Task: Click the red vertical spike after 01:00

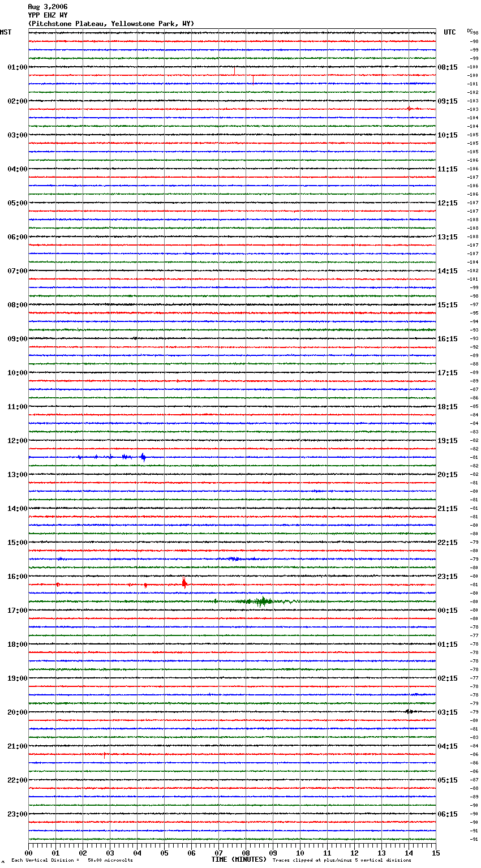Action: [234, 71]
